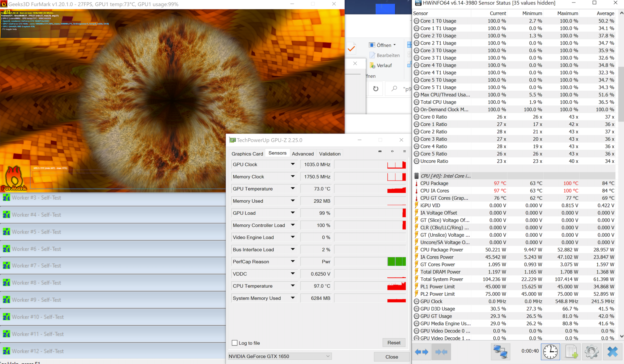Open HWiNFO sensor settings gear
This screenshot has width=624, height=364.
pyautogui.click(x=591, y=352)
